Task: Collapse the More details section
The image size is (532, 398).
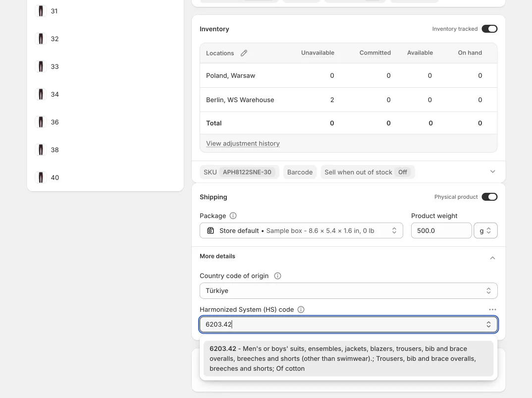Action: 492,258
